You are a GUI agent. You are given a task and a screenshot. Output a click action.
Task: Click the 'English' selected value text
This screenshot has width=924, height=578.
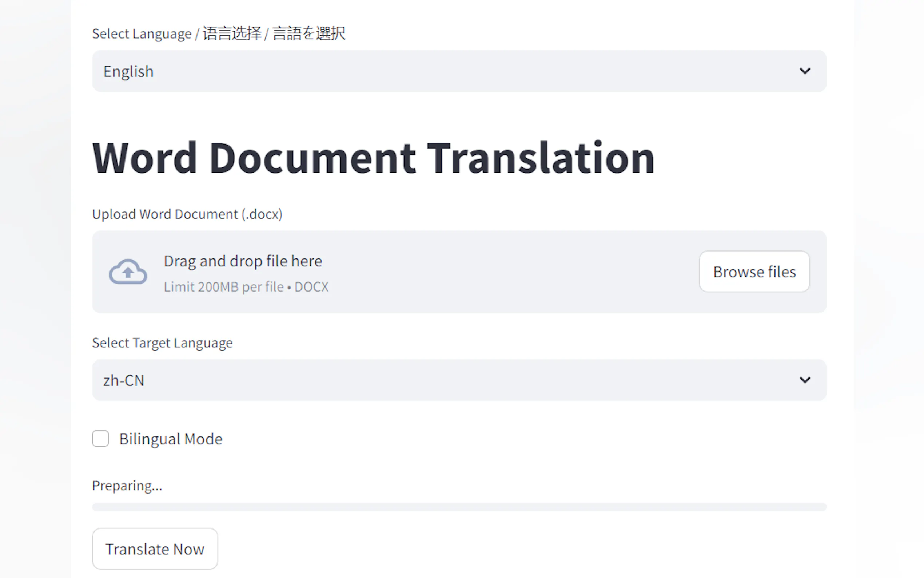(128, 71)
